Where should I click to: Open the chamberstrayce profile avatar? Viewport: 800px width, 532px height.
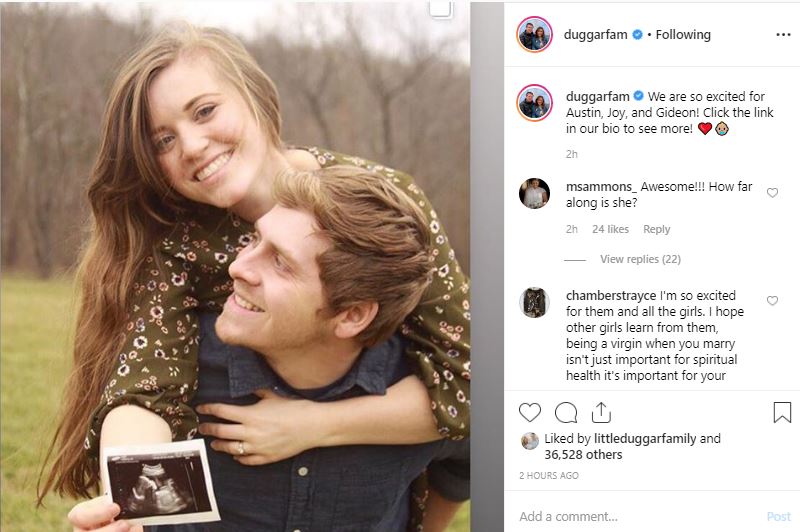pyautogui.click(x=534, y=302)
